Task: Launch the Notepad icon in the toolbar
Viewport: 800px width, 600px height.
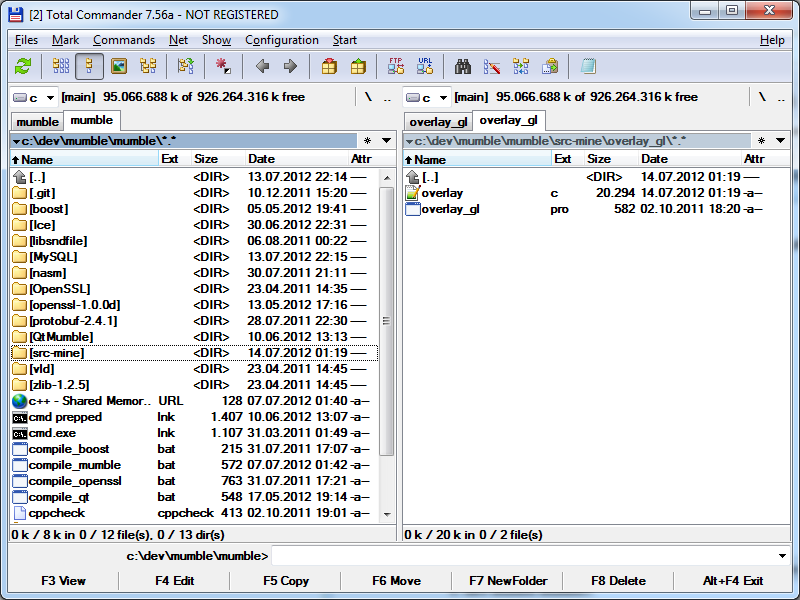Action: click(x=588, y=67)
